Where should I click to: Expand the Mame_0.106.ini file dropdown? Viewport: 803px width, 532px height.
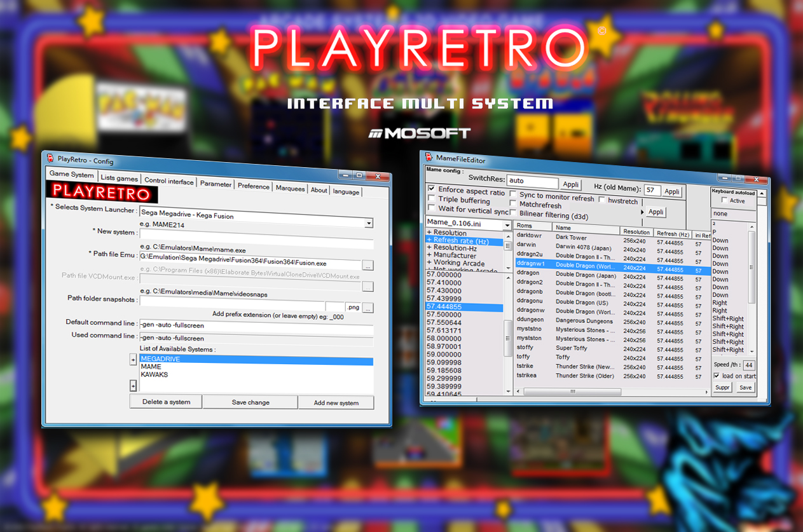coord(507,226)
